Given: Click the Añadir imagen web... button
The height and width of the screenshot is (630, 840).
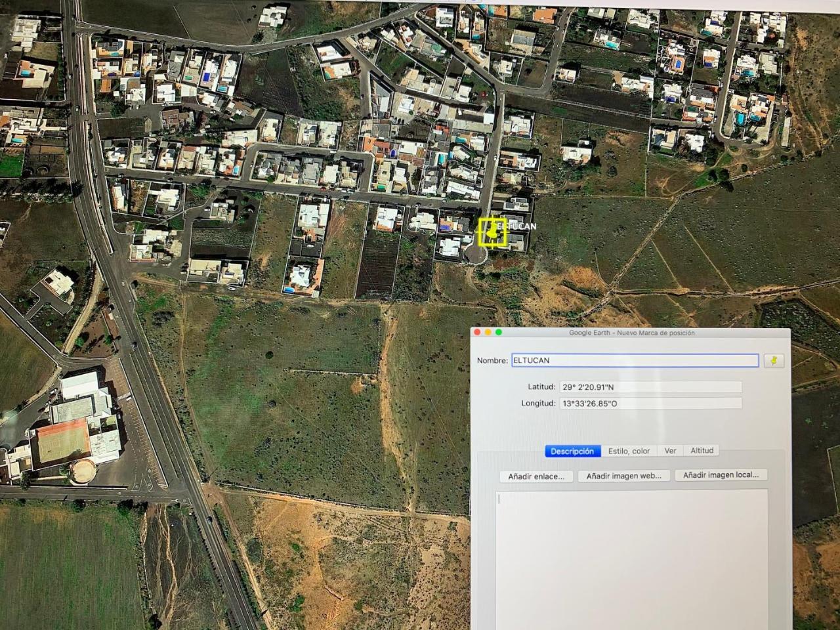Looking at the screenshot, I should 623,476.
